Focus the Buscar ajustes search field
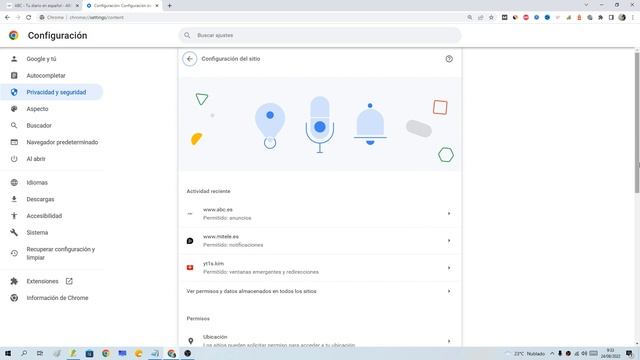Screen dimensions: 640x360 click(320, 36)
